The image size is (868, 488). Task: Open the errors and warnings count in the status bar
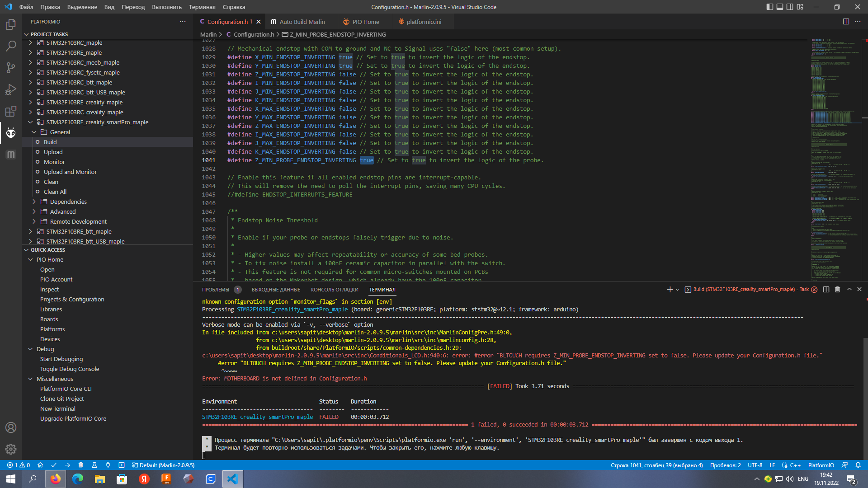[19, 465]
